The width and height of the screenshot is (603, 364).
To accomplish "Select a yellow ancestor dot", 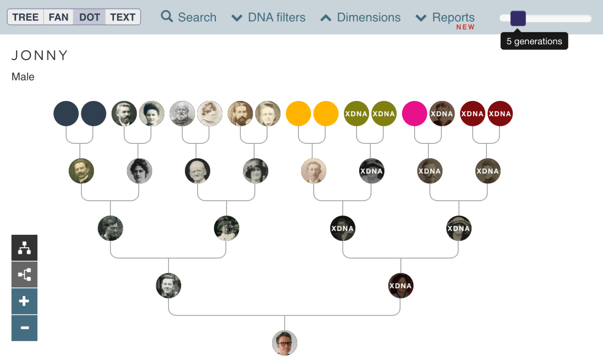I will [298, 113].
